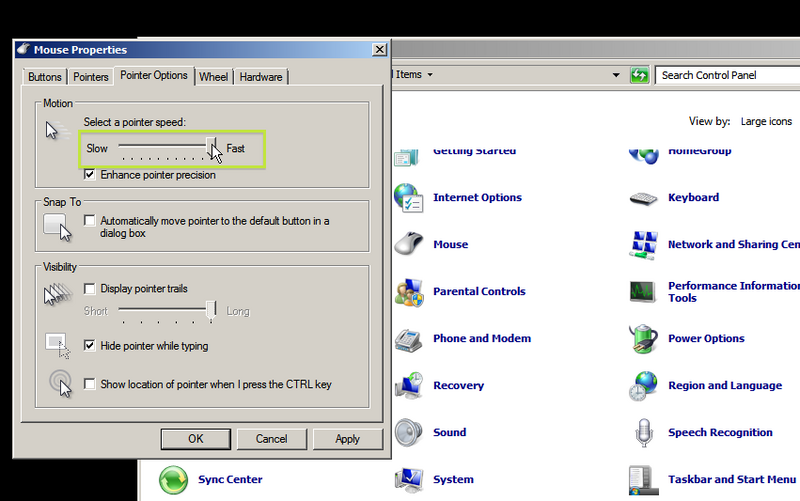Screen dimensions: 800x501
Task: Open Parental Controls icon
Action: [x=409, y=292]
